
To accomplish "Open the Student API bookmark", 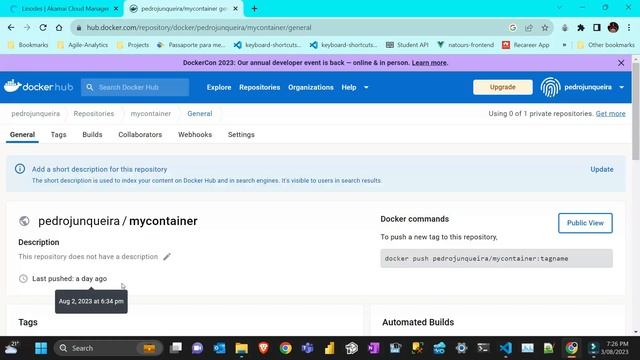I will pos(407,45).
